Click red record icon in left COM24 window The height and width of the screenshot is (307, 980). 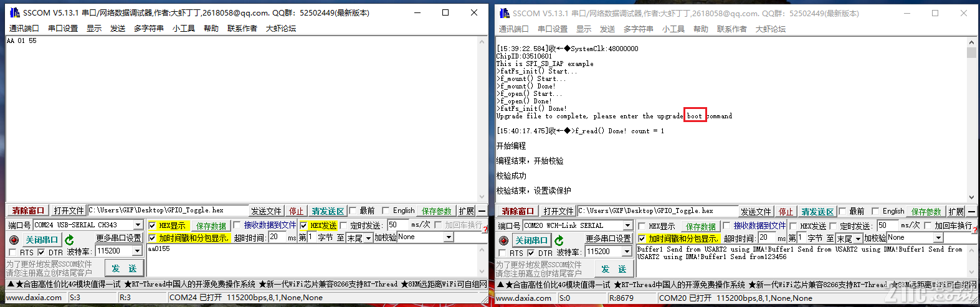[14, 240]
